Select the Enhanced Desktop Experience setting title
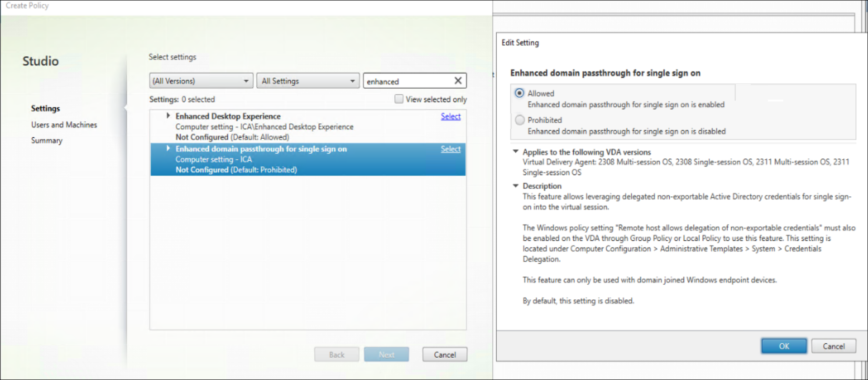Image resolution: width=868 pixels, height=380 pixels. (x=228, y=116)
